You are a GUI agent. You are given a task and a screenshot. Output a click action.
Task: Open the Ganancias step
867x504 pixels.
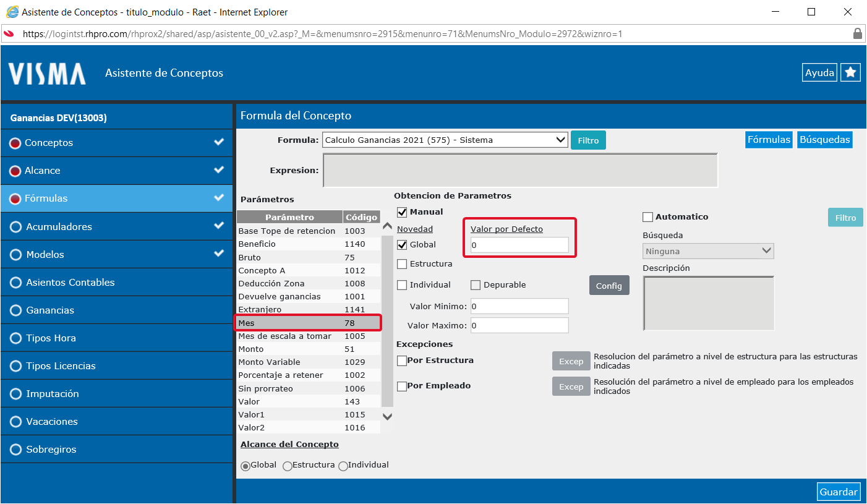point(117,310)
